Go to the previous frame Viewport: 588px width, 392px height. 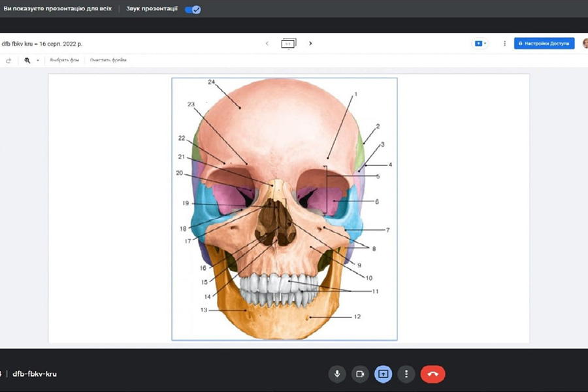pyautogui.click(x=267, y=44)
